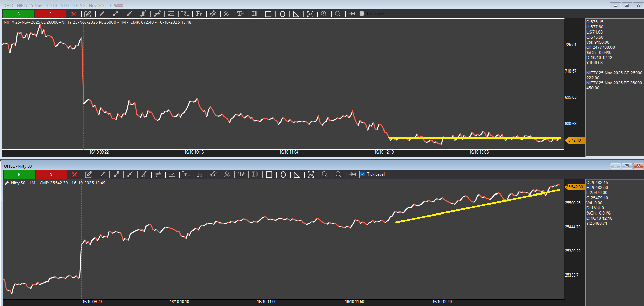Click the pin icon in top chart toolbar
Image resolution: width=644 pixels, height=306 pixels.
(x=352, y=14)
